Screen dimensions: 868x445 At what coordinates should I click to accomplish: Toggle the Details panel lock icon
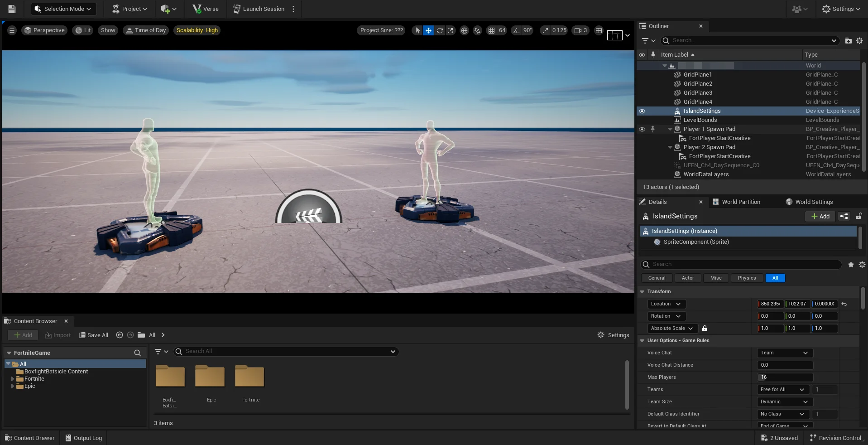(858, 217)
